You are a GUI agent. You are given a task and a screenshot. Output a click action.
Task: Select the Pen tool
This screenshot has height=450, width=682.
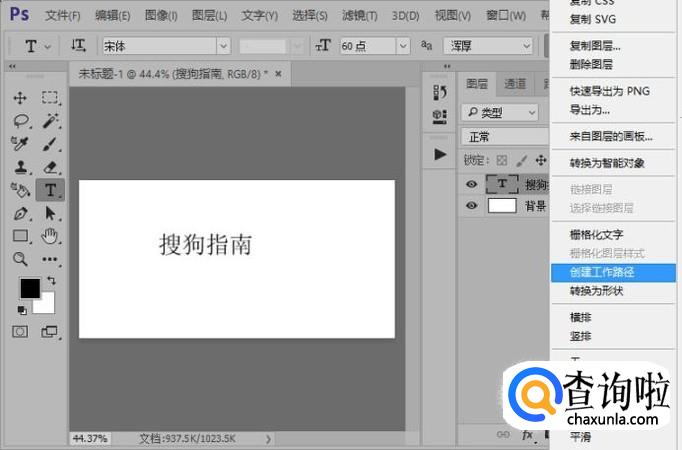(x=20, y=213)
